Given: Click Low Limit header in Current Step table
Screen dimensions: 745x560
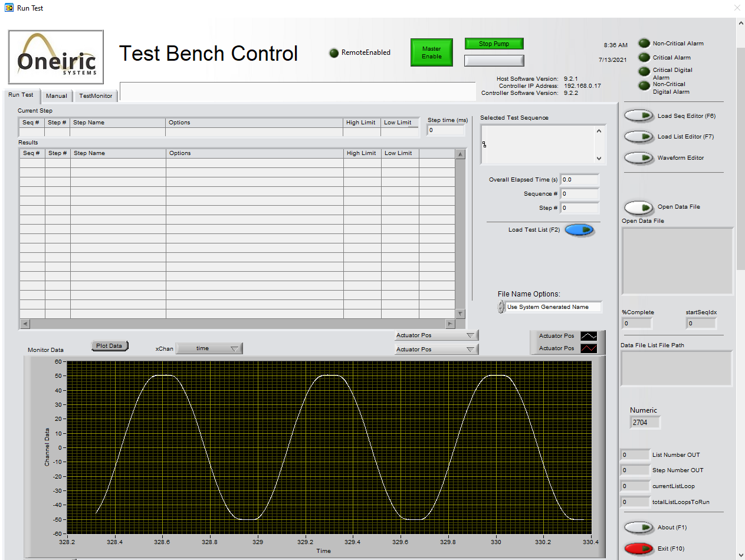Looking at the screenshot, I should tap(399, 123).
